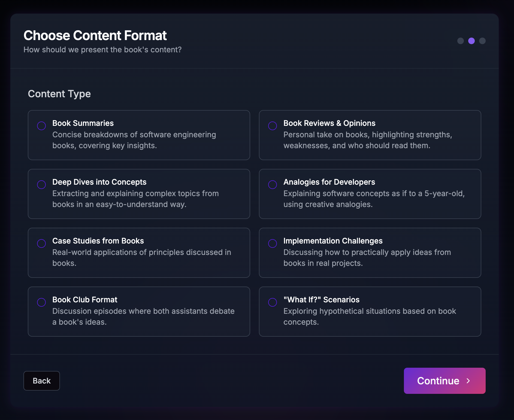Image resolution: width=514 pixels, height=420 pixels.
Task: Click the Implementation Challenges description text
Action: point(367,258)
